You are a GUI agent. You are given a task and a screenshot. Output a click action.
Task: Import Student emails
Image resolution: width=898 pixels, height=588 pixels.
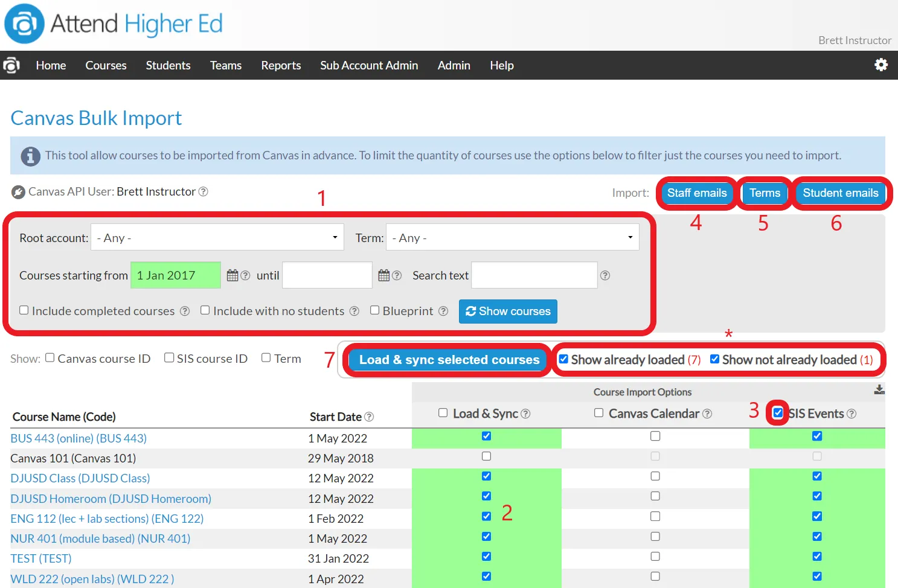[x=841, y=193]
